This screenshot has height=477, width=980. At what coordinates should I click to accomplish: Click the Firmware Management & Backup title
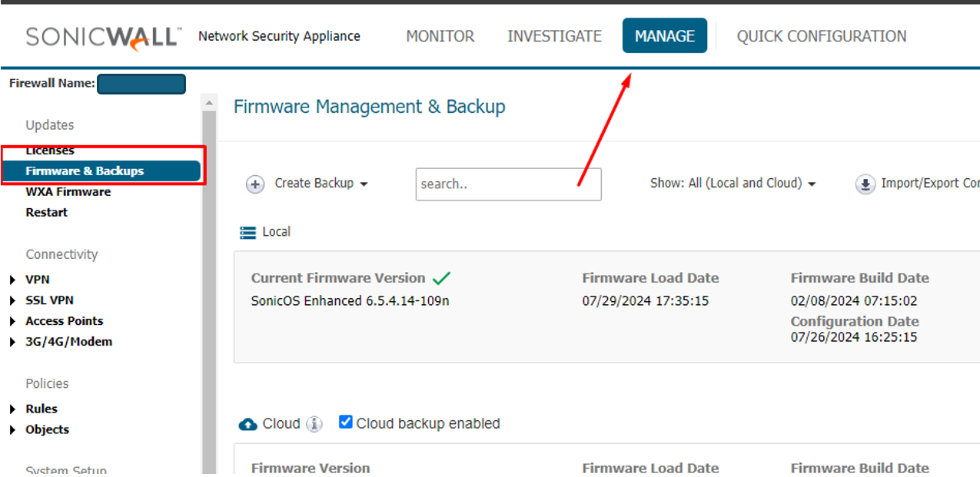pos(370,107)
